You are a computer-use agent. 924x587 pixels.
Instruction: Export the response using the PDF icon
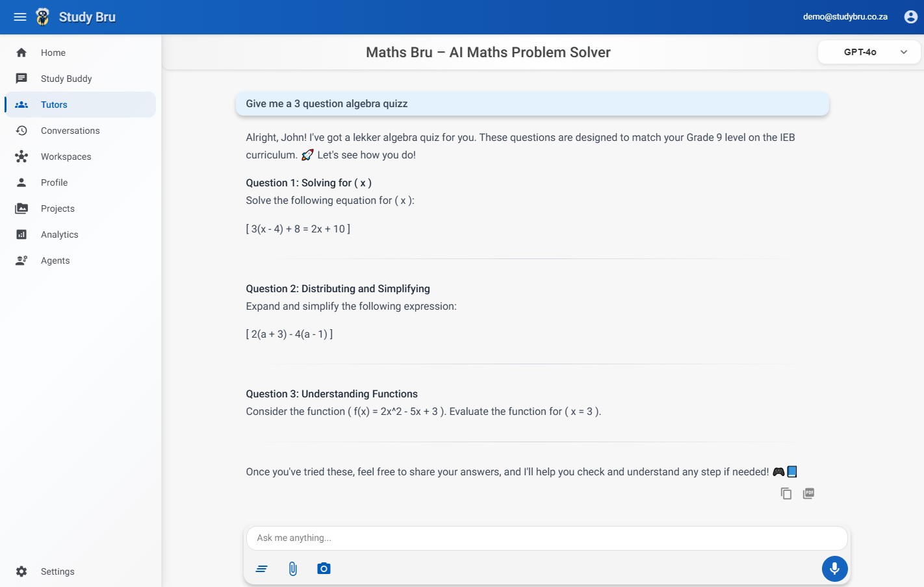(x=808, y=493)
